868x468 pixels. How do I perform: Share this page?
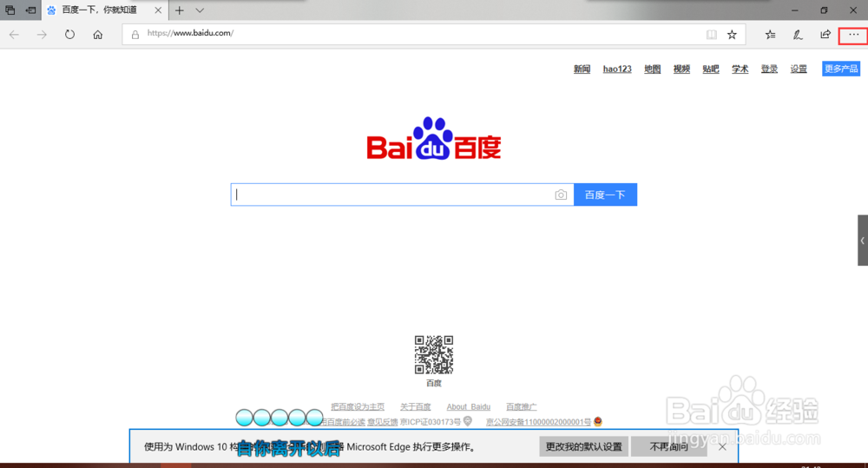click(x=825, y=35)
